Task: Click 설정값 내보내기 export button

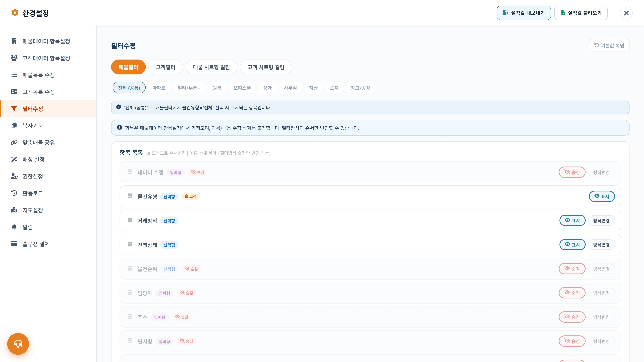Action: pyautogui.click(x=524, y=13)
